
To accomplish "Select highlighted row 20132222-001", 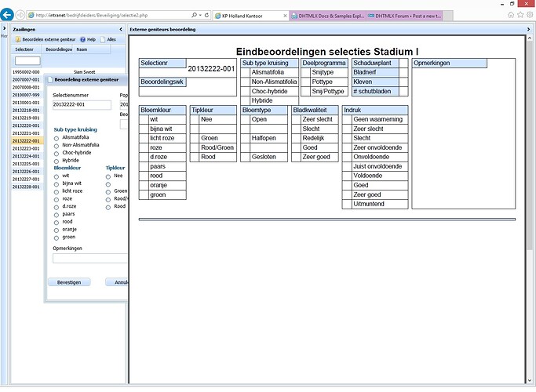I will pyautogui.click(x=27, y=141).
